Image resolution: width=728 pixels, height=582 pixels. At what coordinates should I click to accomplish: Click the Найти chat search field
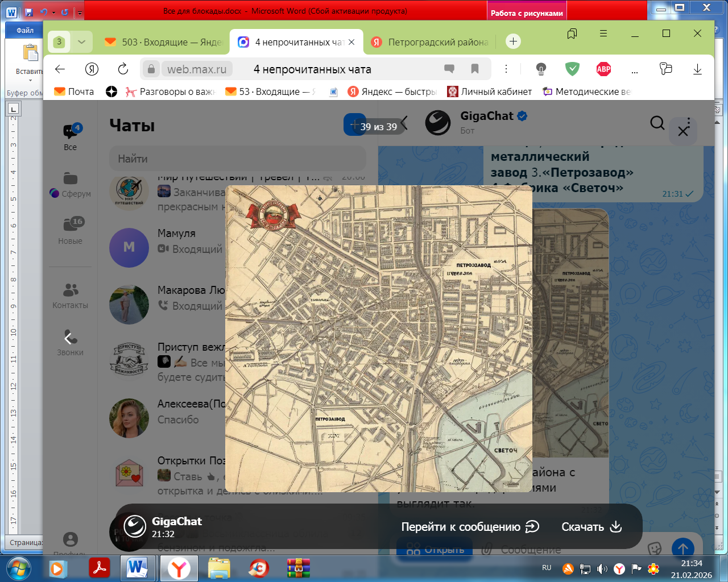pos(238,159)
